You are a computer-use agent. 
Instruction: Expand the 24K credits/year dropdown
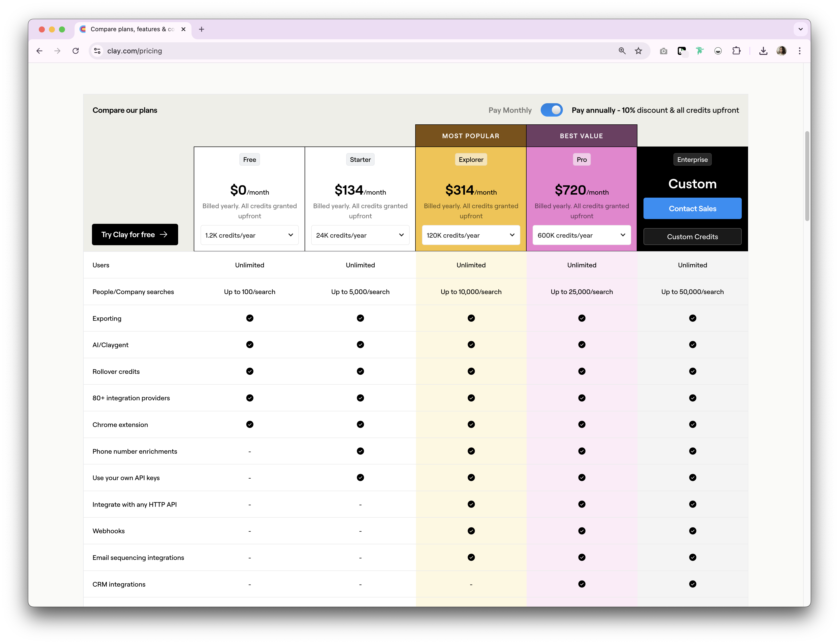click(360, 235)
